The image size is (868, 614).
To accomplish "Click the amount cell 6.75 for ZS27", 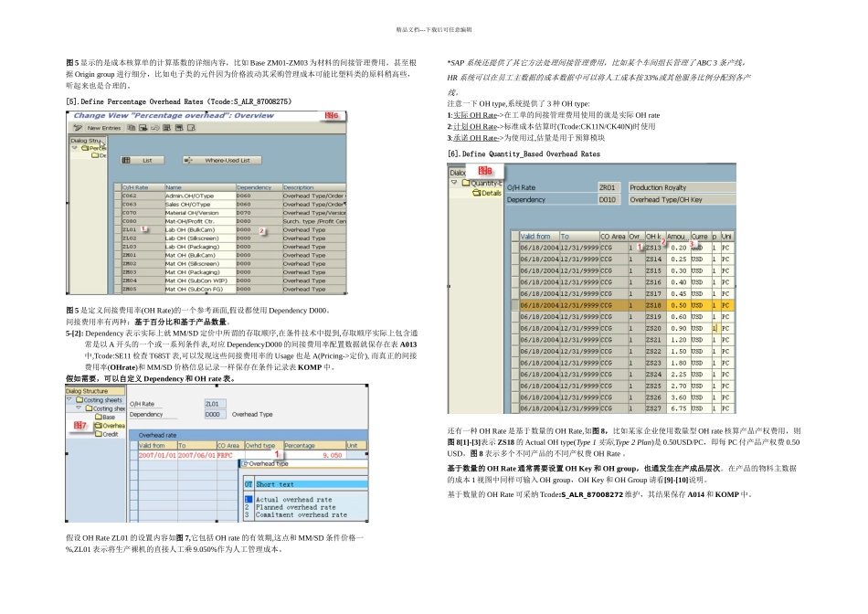I will (x=678, y=408).
